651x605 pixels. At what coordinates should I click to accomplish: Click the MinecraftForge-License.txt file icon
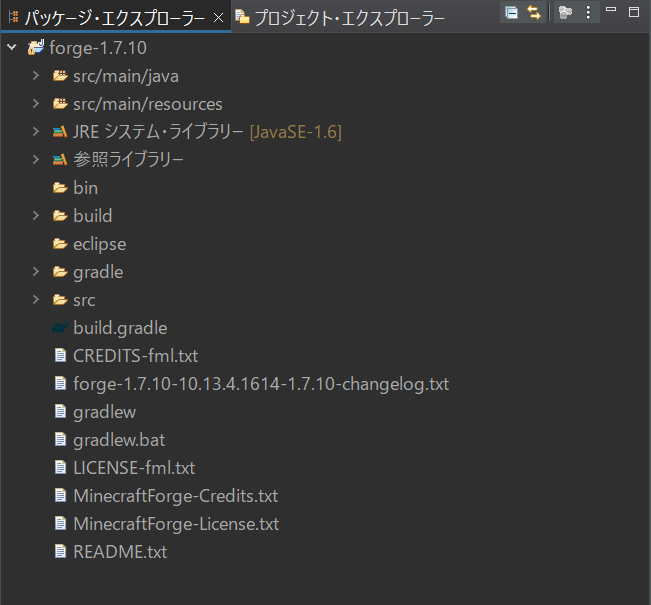61,523
